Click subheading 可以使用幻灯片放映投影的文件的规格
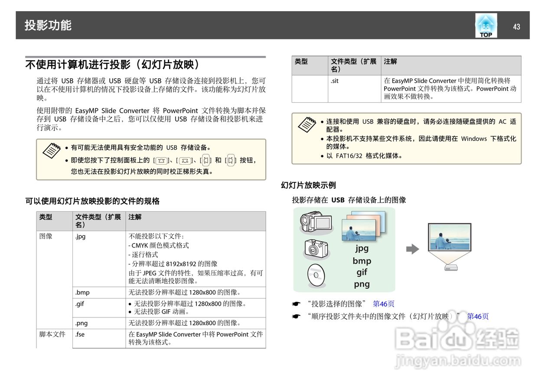The image size is (555, 392). [92, 201]
